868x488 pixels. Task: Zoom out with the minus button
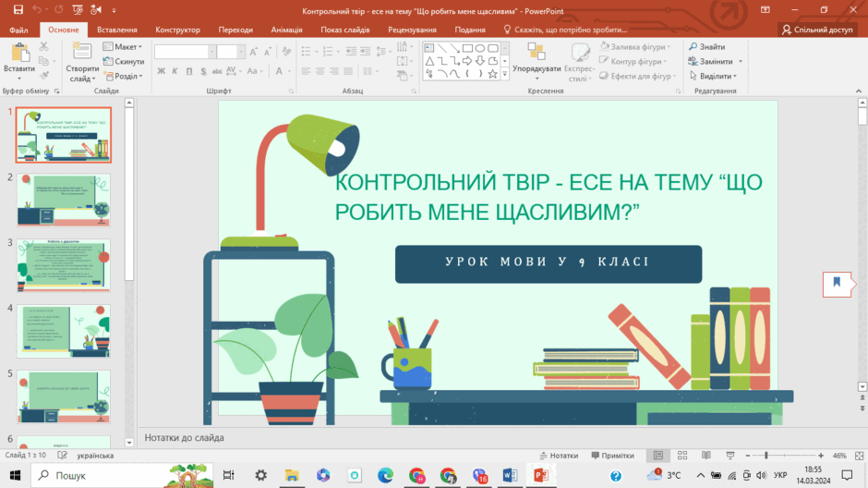tap(747, 456)
